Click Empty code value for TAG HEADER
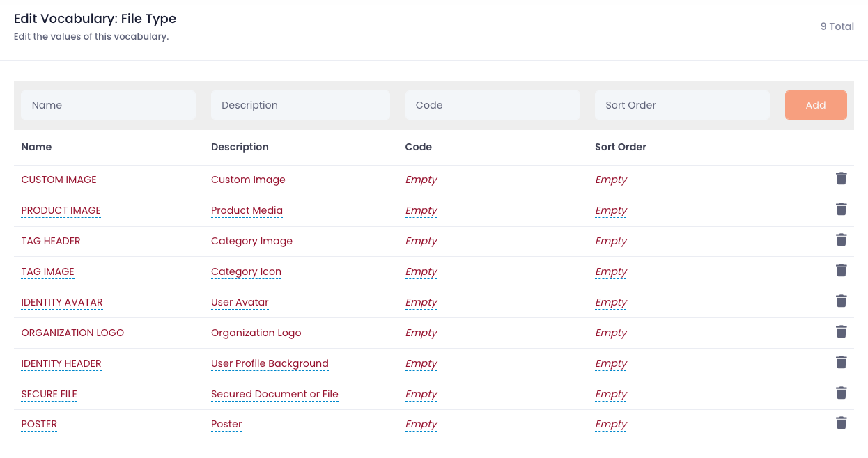Image resolution: width=868 pixels, height=458 pixels. click(421, 241)
